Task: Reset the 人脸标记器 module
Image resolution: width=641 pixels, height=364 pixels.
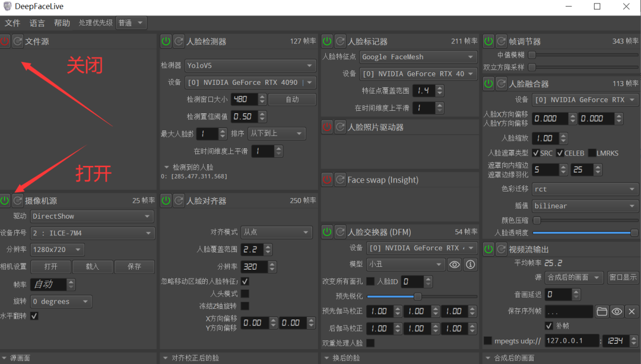Action: point(340,41)
